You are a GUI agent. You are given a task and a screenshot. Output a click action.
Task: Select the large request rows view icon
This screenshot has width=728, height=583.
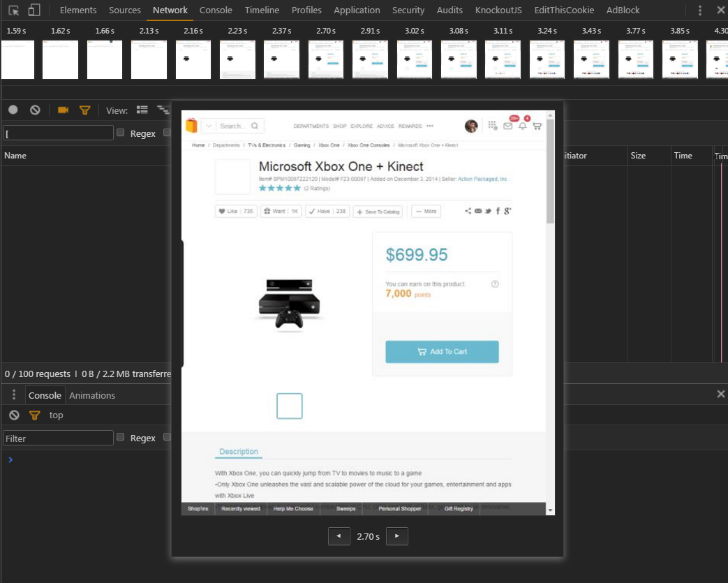(x=142, y=110)
